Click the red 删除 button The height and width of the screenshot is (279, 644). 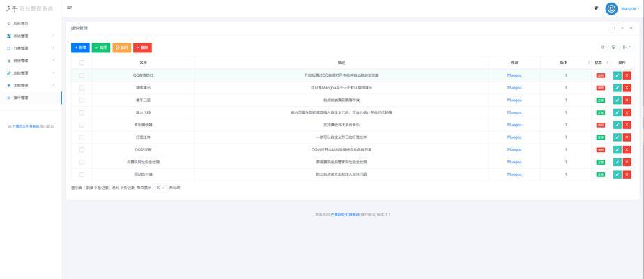point(142,47)
